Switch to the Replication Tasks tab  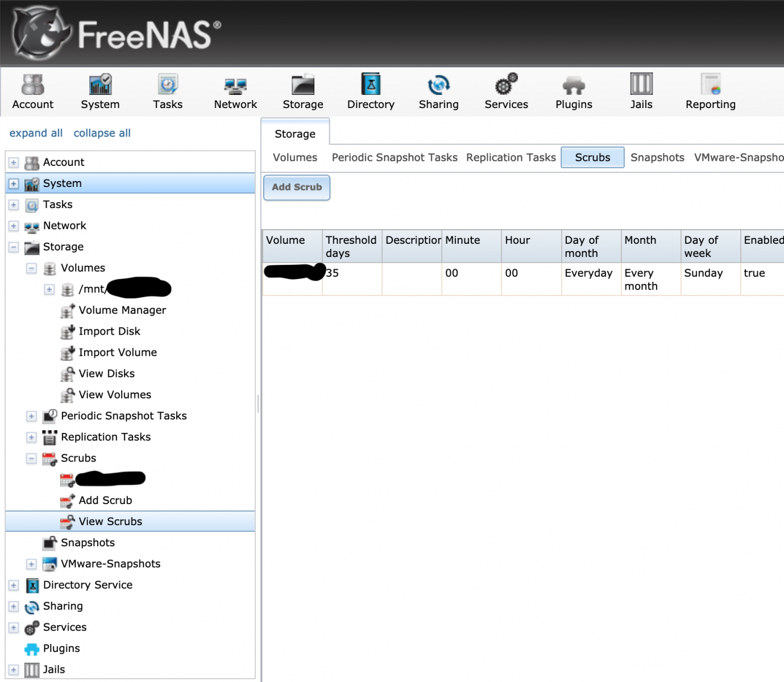click(511, 157)
